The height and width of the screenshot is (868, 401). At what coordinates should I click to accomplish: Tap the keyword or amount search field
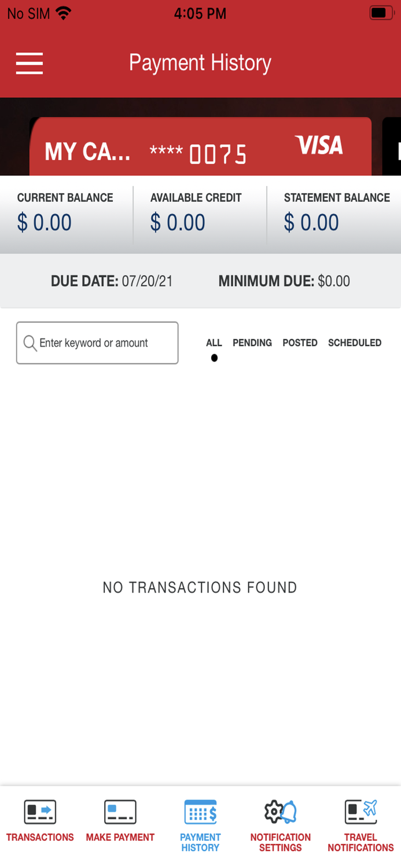(x=97, y=343)
